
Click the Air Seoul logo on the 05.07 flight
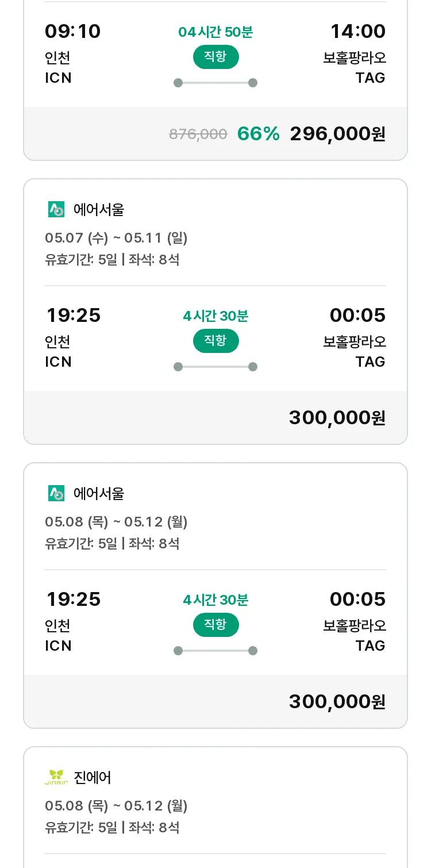pyautogui.click(x=56, y=210)
